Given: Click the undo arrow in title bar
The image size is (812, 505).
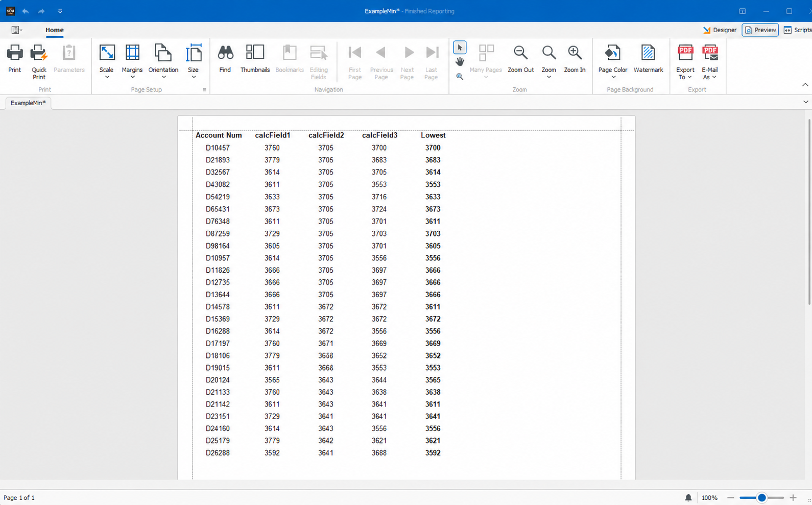Looking at the screenshot, I should tap(25, 11).
